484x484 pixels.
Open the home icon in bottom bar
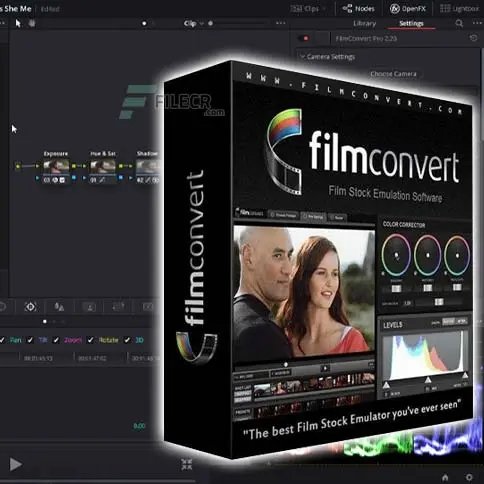pos(445,477)
